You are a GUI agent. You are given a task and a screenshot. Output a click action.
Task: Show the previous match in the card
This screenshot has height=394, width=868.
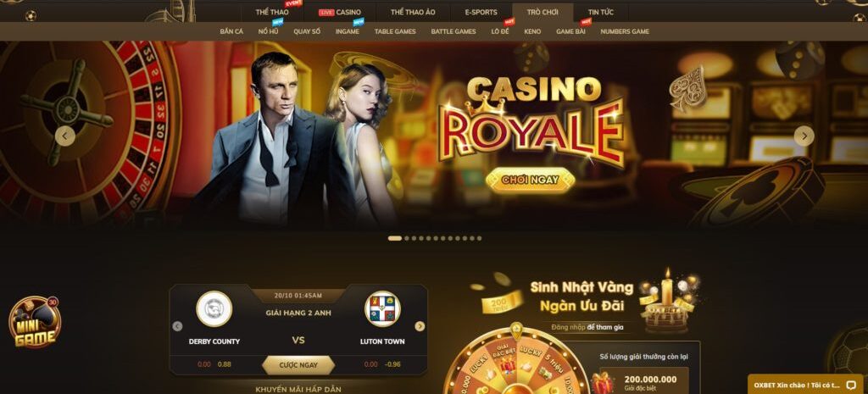pyautogui.click(x=177, y=326)
